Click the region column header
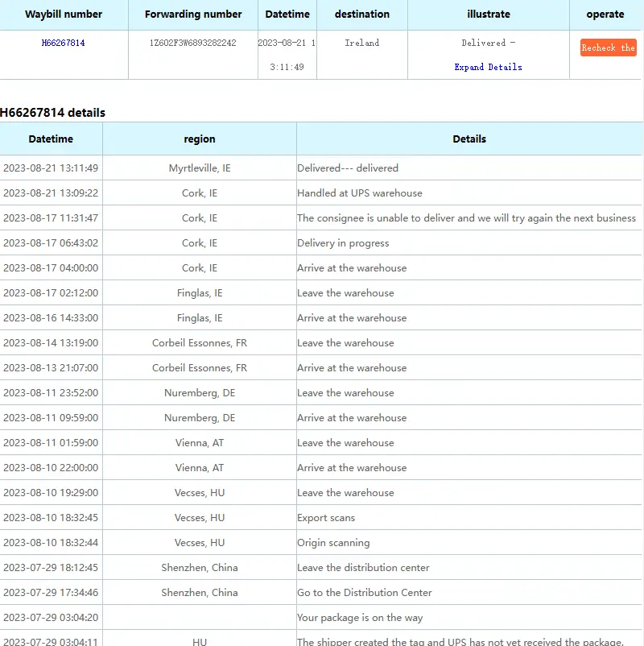644x646 pixels. [200, 139]
